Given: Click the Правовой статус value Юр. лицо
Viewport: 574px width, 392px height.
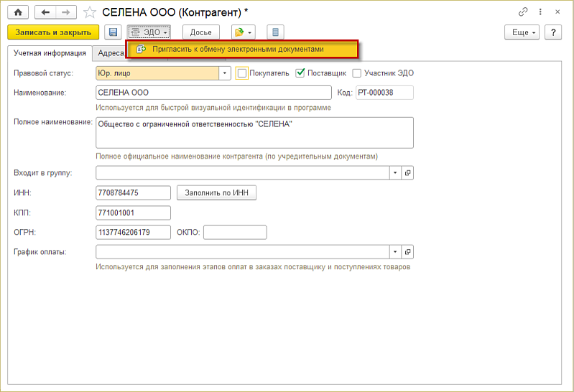Looking at the screenshot, I should (157, 73).
